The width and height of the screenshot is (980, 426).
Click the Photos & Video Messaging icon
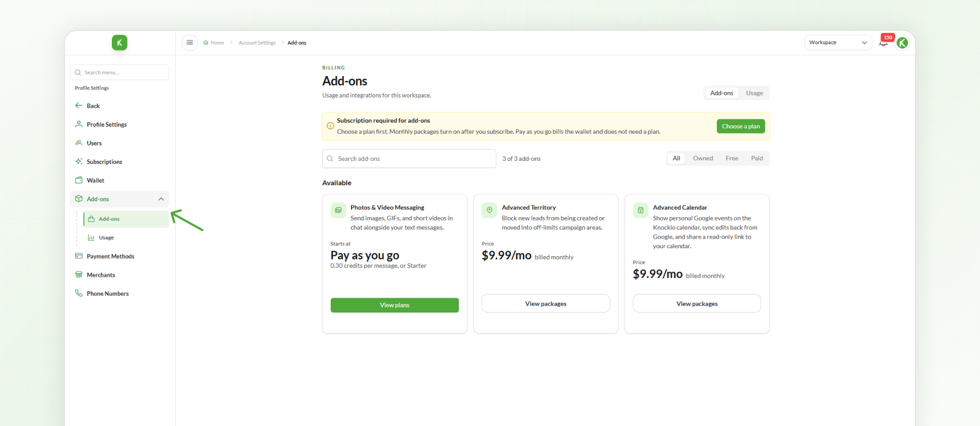338,210
